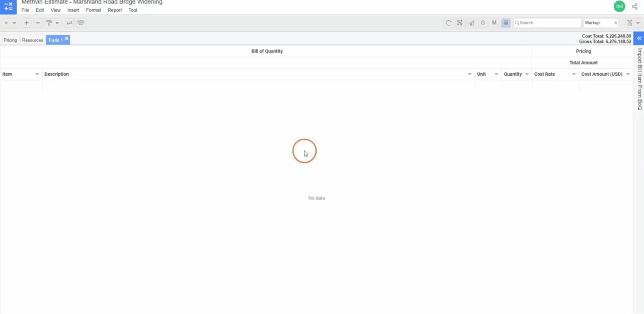The height and width of the screenshot is (314, 644).
Task: Click the Markup percentage field
Action: 607,23
